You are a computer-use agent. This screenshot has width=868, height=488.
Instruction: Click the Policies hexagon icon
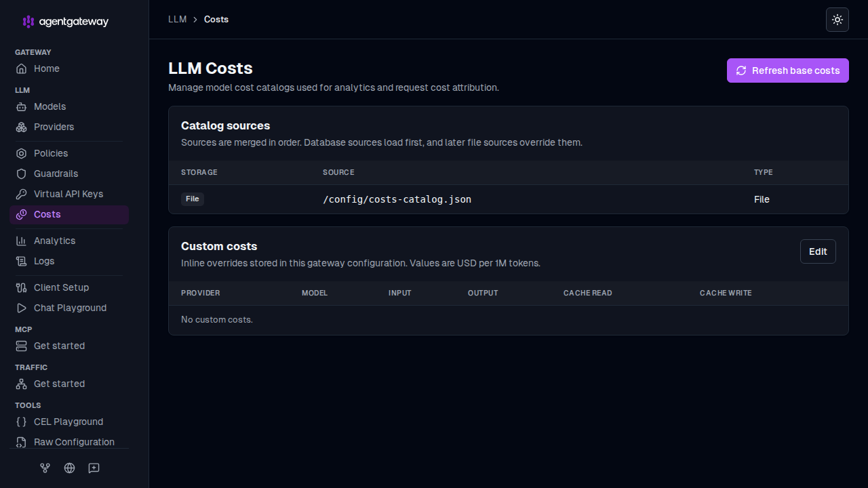point(21,153)
